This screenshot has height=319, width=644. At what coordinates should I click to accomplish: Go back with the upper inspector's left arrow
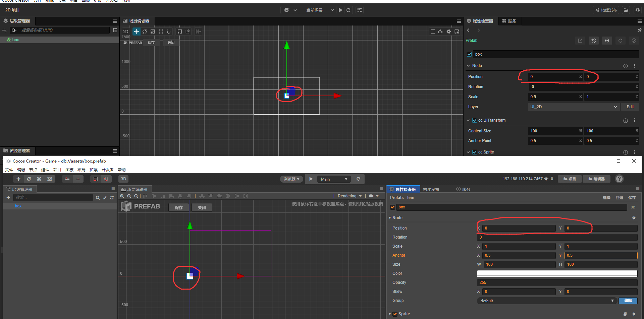[x=468, y=30]
